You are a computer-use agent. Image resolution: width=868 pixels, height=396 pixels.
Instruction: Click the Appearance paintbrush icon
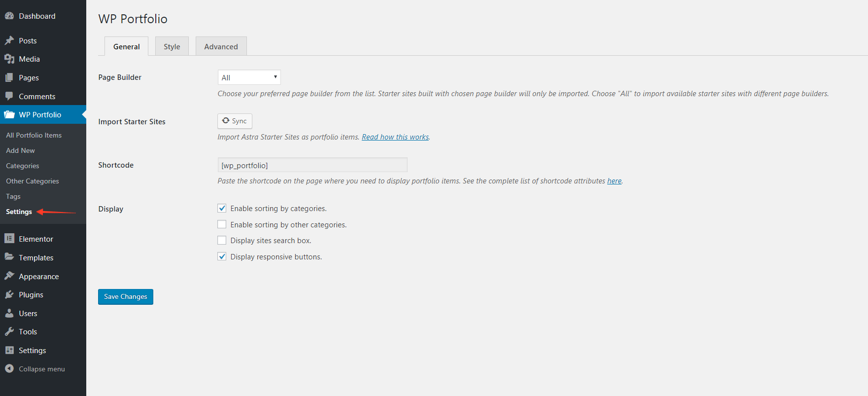pos(9,276)
